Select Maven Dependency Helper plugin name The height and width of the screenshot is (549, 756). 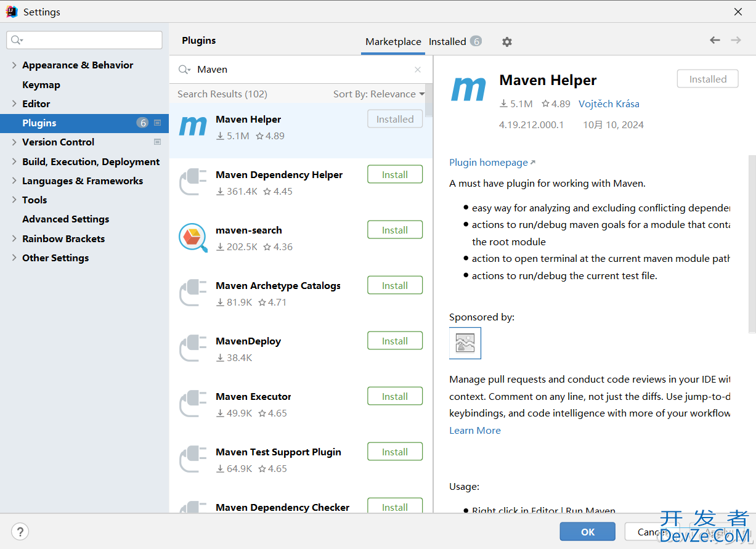[279, 175]
